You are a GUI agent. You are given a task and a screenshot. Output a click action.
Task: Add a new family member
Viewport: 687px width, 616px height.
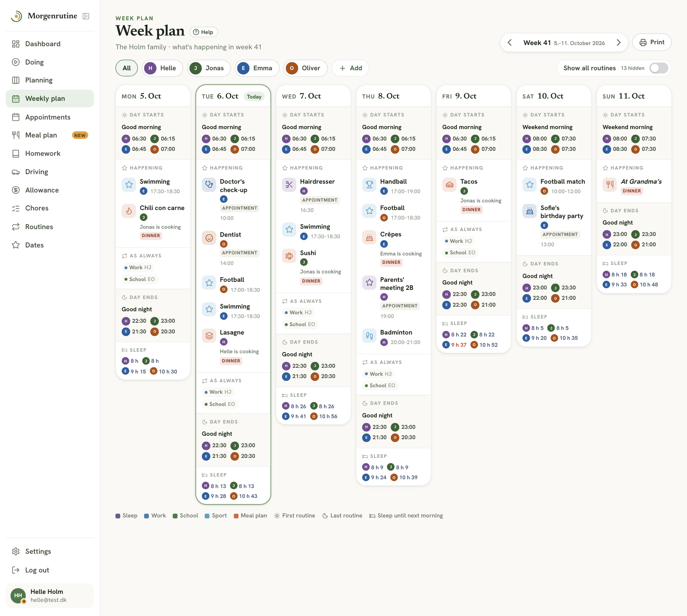(350, 68)
